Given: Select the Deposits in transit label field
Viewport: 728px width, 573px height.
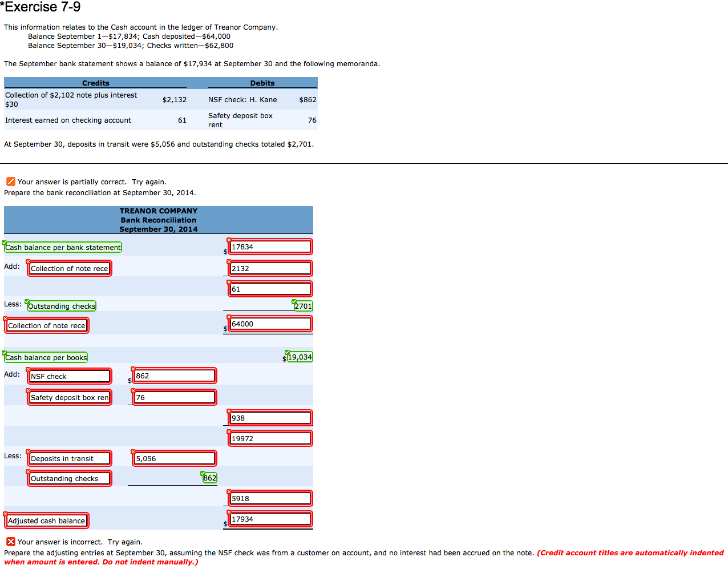Looking at the screenshot, I should pos(70,458).
